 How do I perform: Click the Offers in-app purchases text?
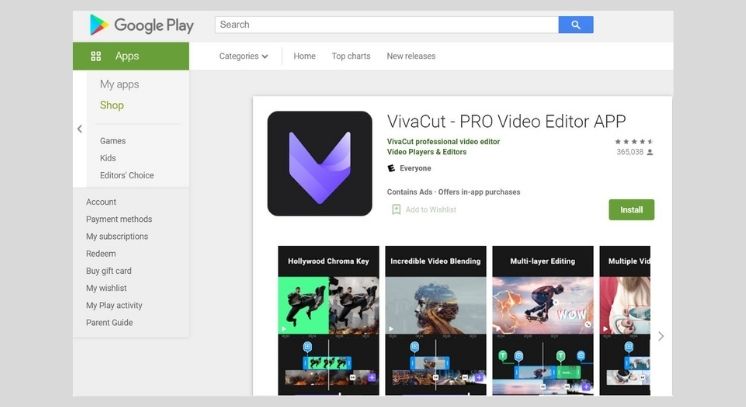[x=479, y=192]
